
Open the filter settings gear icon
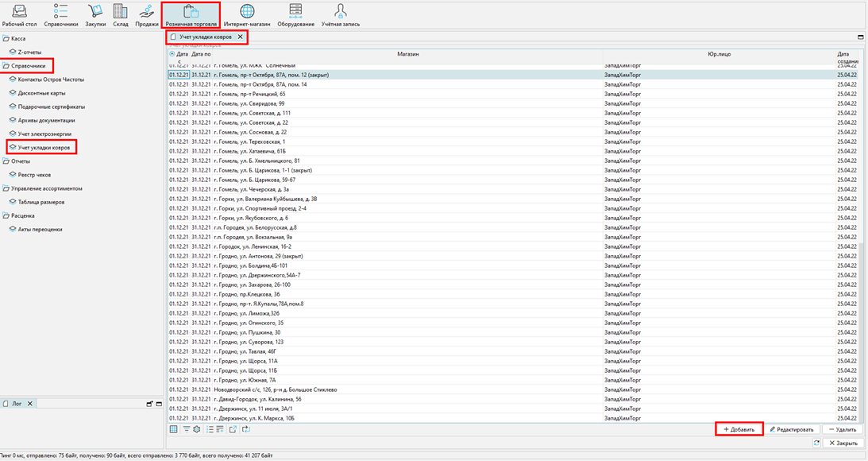197,429
